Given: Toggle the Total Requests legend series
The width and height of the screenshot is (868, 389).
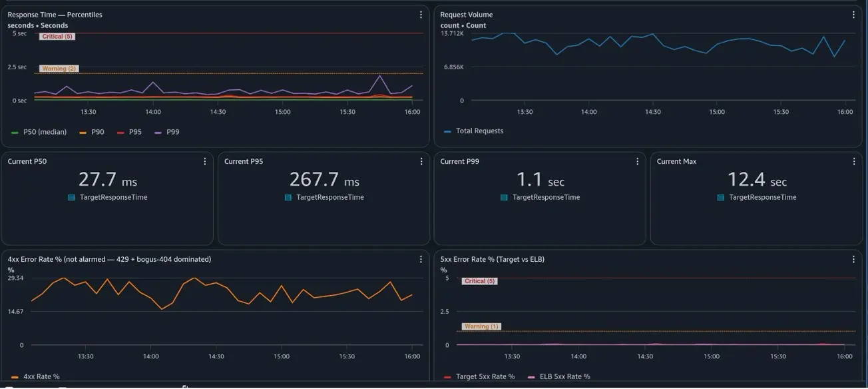Looking at the screenshot, I should coord(474,131).
